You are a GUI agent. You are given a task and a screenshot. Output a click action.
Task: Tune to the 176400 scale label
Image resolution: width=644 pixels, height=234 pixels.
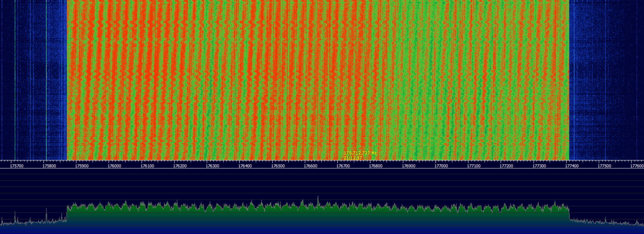click(245, 166)
